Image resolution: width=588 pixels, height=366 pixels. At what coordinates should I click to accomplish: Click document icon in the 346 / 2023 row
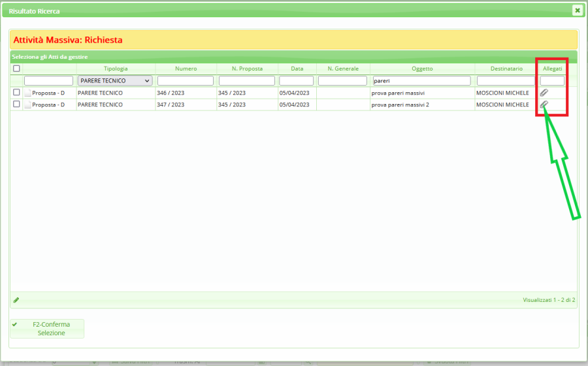27,93
